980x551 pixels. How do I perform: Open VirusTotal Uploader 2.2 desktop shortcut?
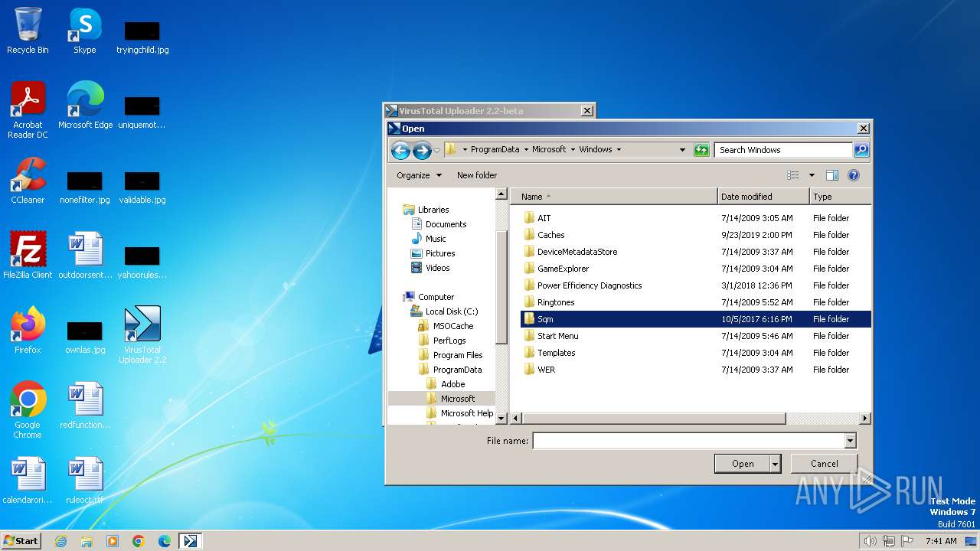[x=142, y=335]
